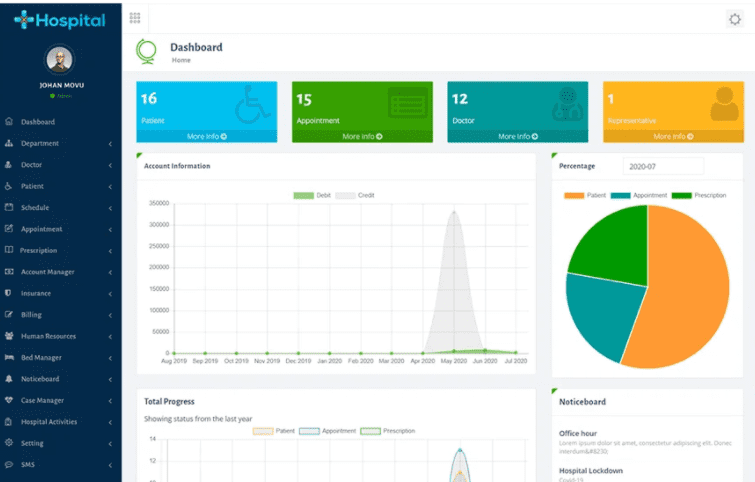Screen dimensions: 755x482
Task: Click the doctor icon on Doctor card
Action: tap(567, 104)
